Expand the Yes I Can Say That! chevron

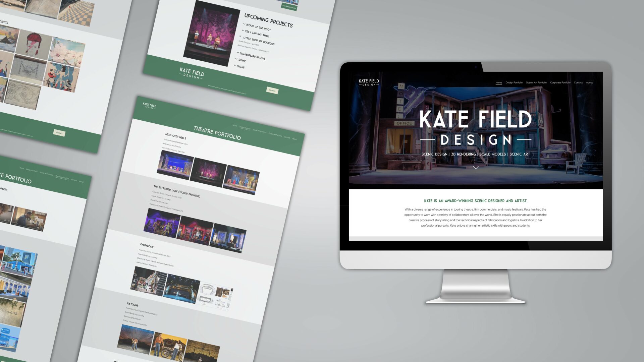pos(243,30)
